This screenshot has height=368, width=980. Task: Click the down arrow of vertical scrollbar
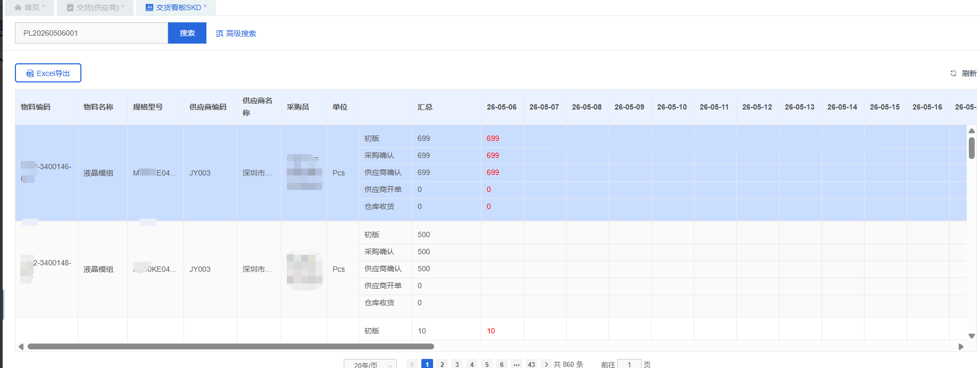tap(971, 336)
